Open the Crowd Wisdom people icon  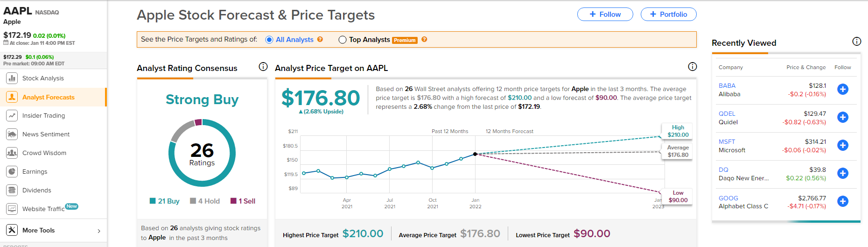(x=12, y=153)
